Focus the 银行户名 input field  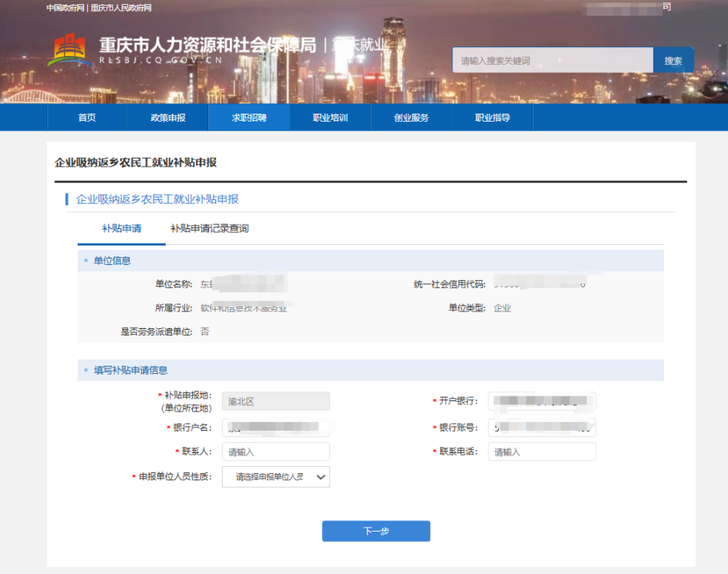[276, 427]
